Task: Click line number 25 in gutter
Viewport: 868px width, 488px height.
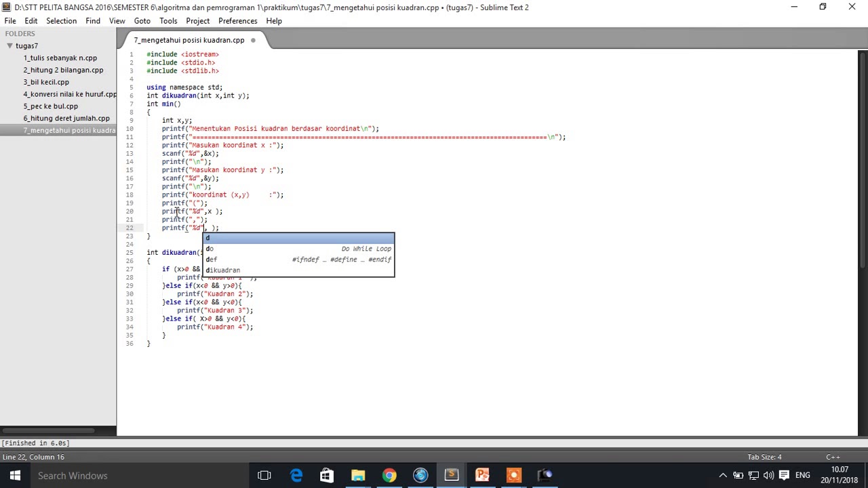Action: point(129,253)
